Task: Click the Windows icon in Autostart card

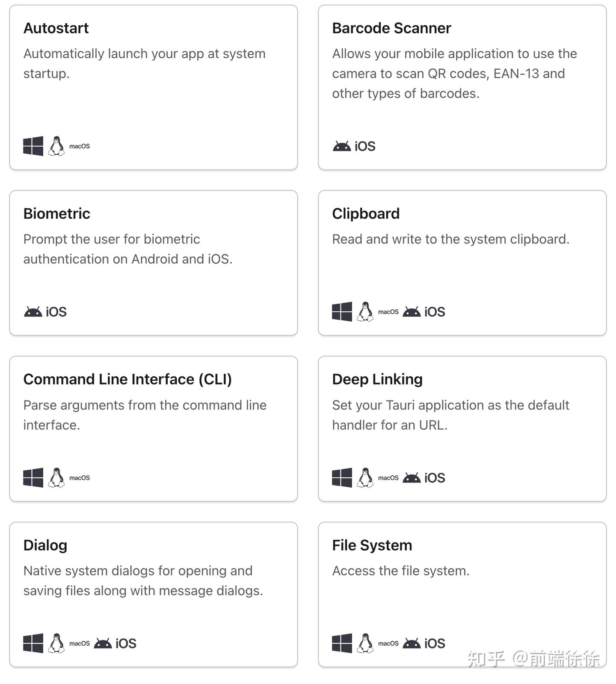Action: pyautogui.click(x=33, y=146)
